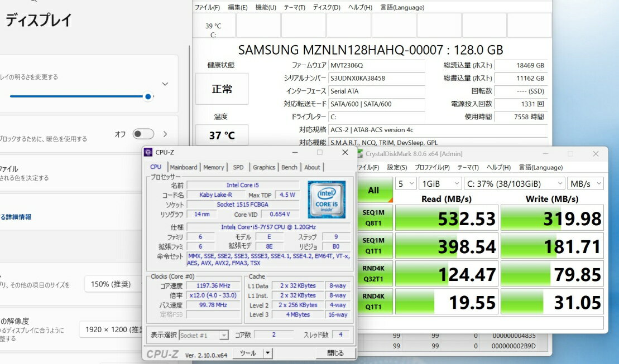Start all benchmarks with the All button
Image resolution: width=619 pixels, height=364 pixels.
(373, 190)
